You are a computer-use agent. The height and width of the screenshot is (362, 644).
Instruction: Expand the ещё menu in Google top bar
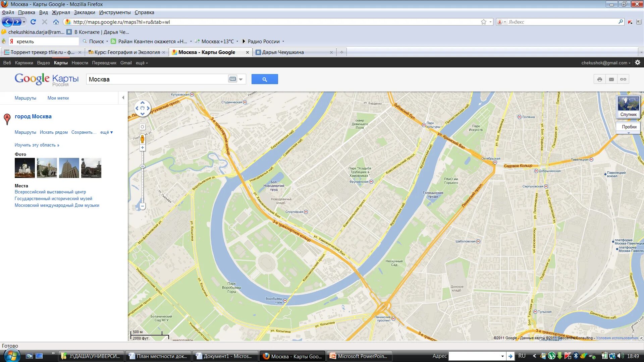click(142, 63)
